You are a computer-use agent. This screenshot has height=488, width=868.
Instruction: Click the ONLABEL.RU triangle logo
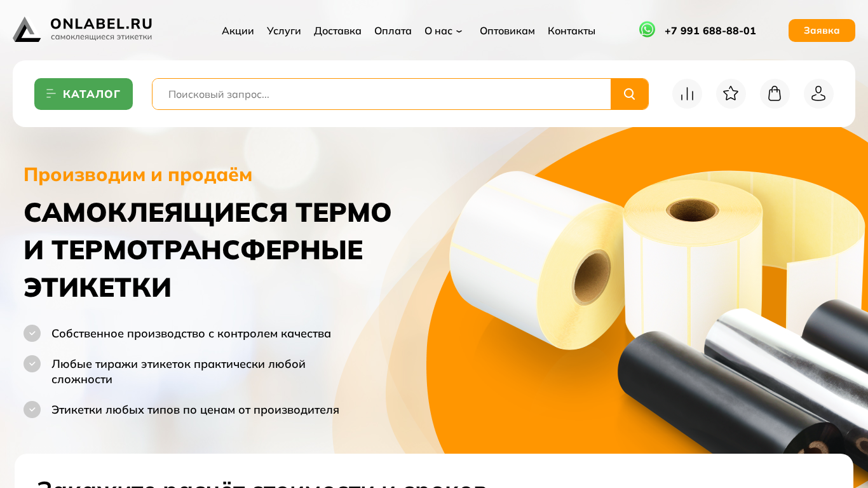click(x=27, y=30)
